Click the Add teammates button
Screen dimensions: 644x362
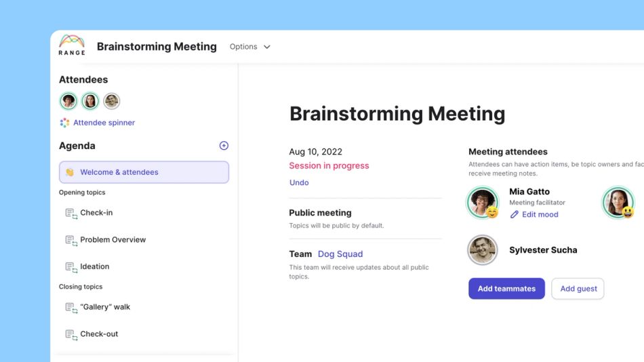(x=506, y=289)
